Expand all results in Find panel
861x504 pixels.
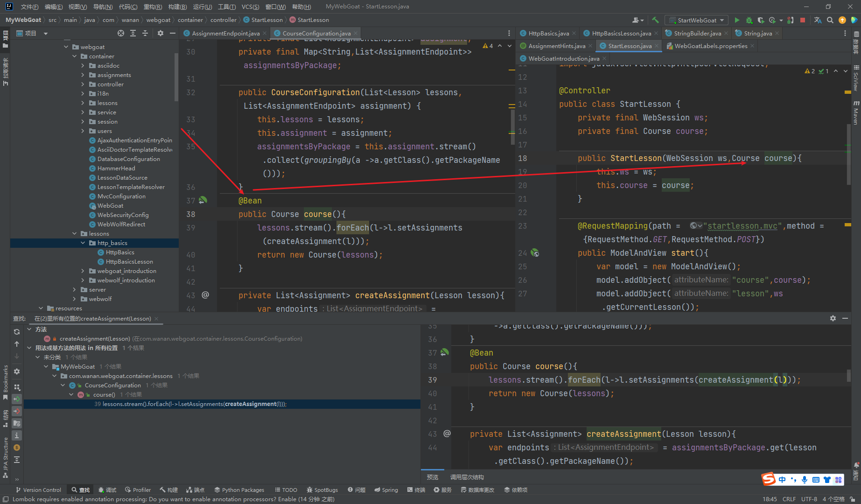tap(17, 460)
